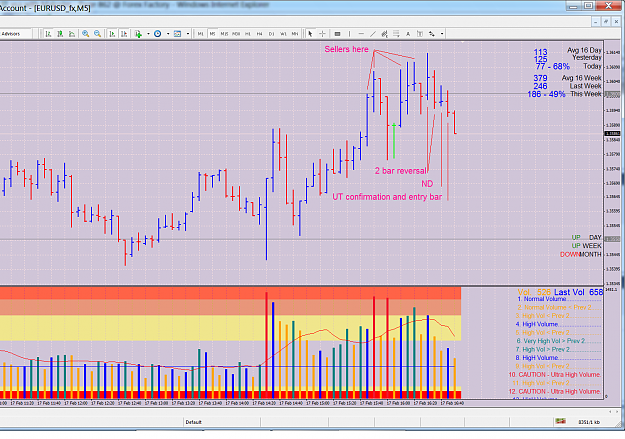Select the D1 timeframe
Screen dimensions: 625x439
click(271, 34)
